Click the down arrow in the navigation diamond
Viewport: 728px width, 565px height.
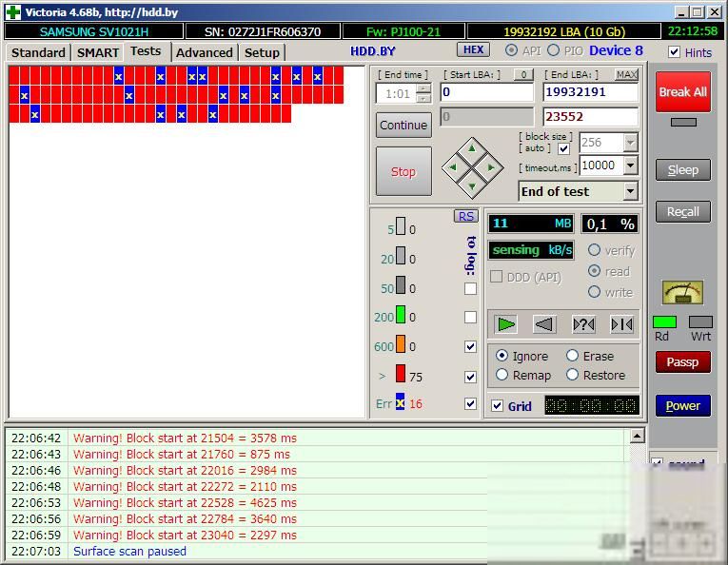point(472,186)
